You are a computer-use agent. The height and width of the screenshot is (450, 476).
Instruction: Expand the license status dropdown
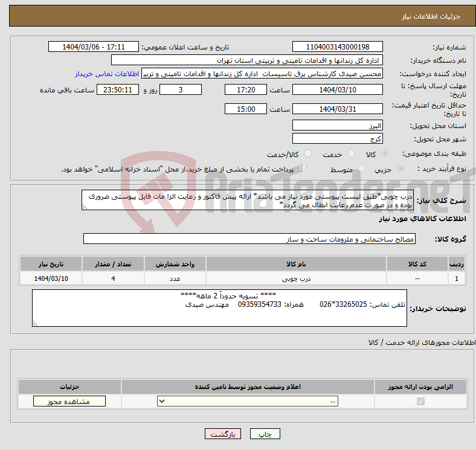(x=248, y=402)
